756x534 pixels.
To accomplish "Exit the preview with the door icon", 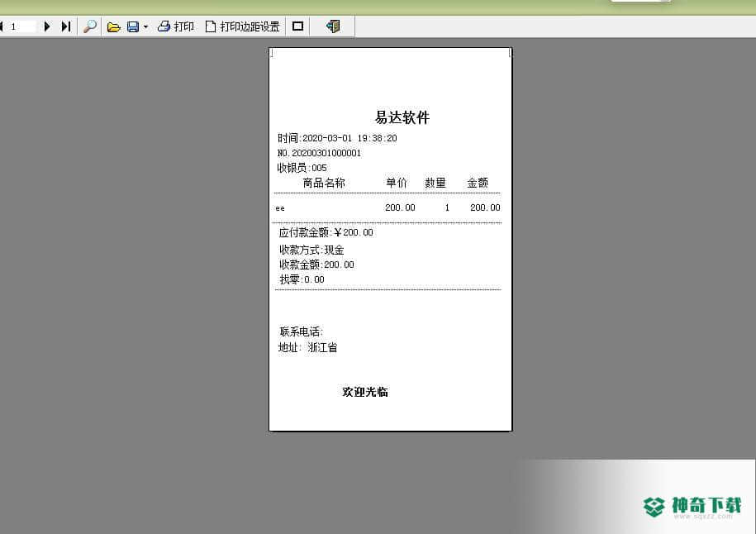I will [333, 26].
